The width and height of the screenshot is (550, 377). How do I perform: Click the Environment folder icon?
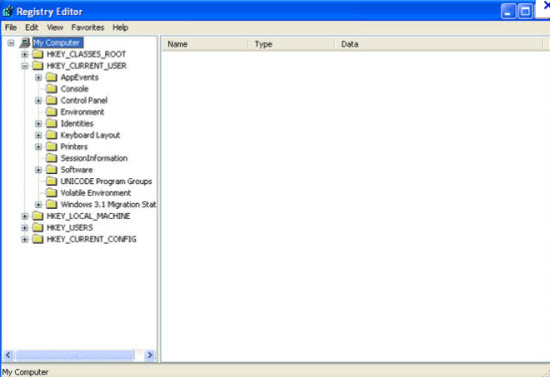coord(52,112)
